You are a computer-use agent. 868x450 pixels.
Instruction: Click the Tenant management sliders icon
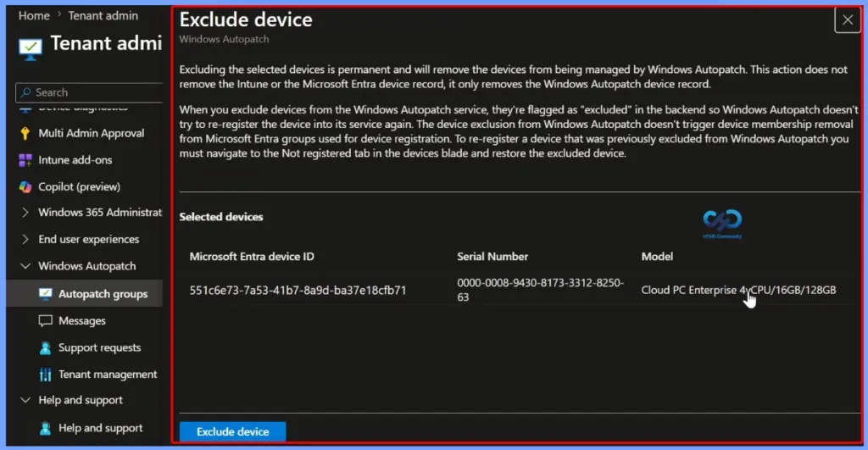(46, 375)
